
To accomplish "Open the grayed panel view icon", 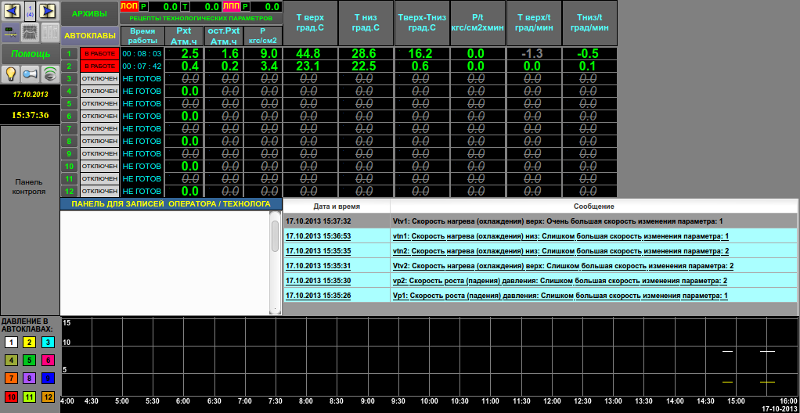I will click(49, 32).
